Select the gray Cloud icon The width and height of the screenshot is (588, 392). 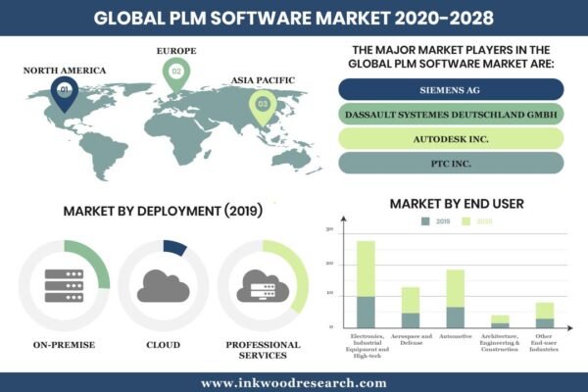pos(163,286)
